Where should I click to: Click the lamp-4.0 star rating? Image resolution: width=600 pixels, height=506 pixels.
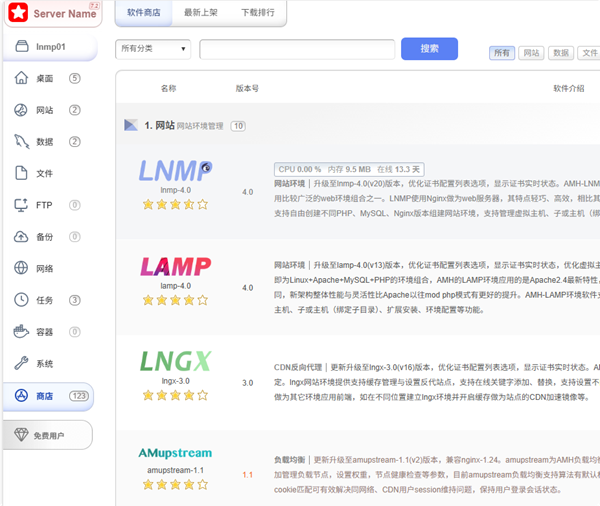tap(175, 300)
